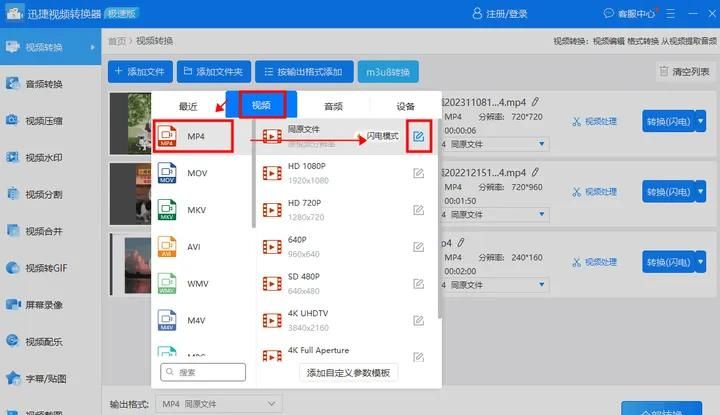This screenshot has width=720, height=415.
Task: Click the 按输出格式添加 button
Action: [304, 72]
